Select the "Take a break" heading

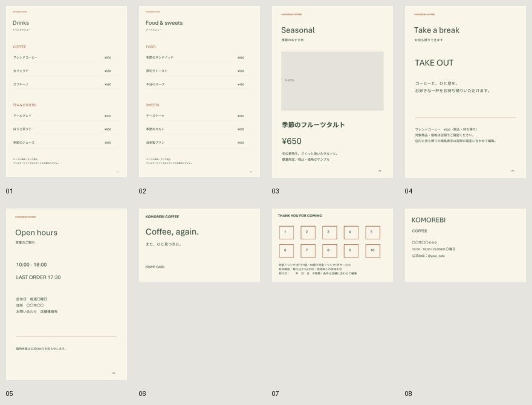click(x=436, y=30)
